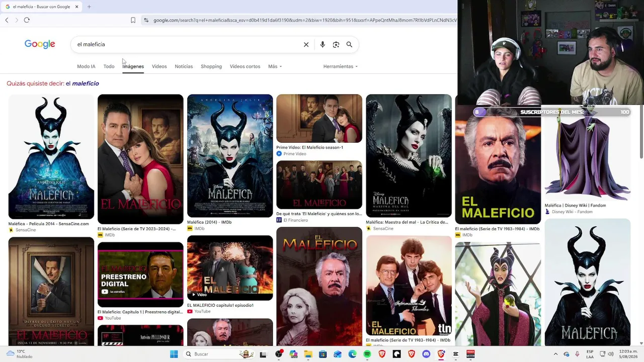Open Copilot from the taskbar

293,354
